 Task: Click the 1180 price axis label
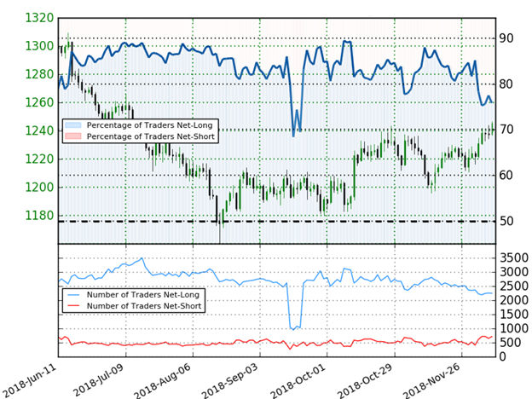39,216
